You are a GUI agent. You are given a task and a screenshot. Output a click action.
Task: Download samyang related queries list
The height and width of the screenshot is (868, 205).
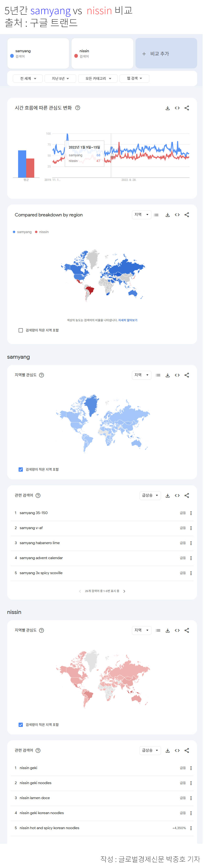169,501
